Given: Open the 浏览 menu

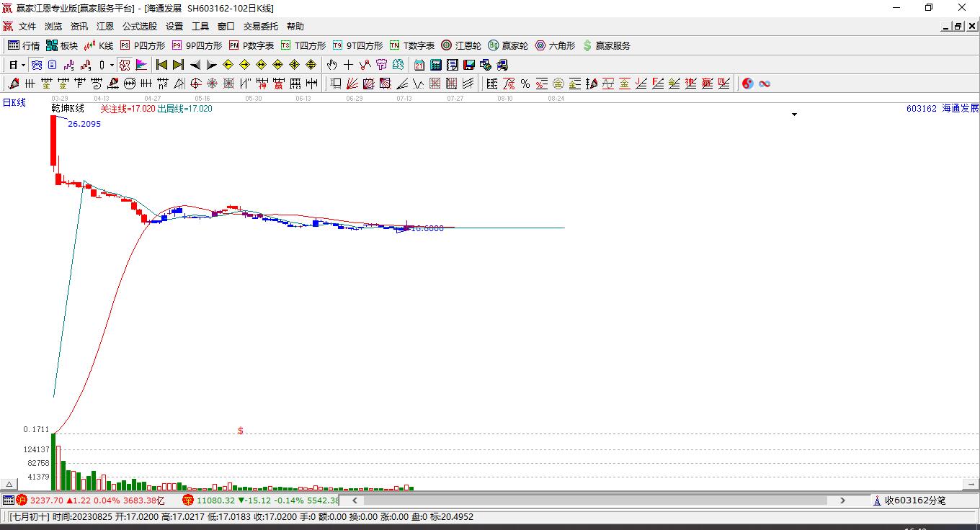Looking at the screenshot, I should coord(53,27).
